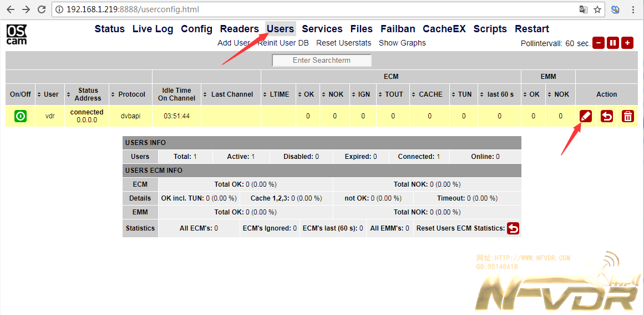The height and width of the screenshot is (315, 644).
Task: Open the Readers menu
Action: (239, 29)
